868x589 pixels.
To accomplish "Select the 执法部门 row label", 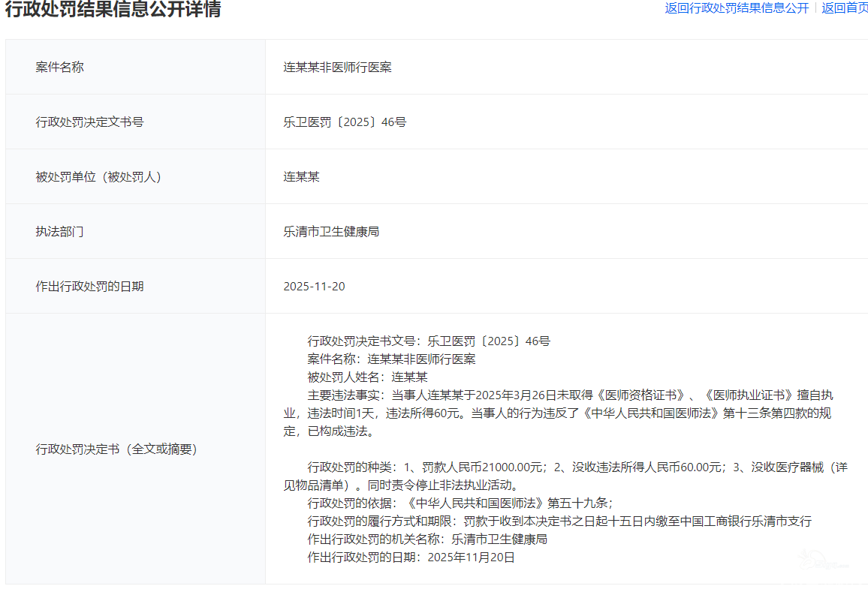I will point(60,231).
